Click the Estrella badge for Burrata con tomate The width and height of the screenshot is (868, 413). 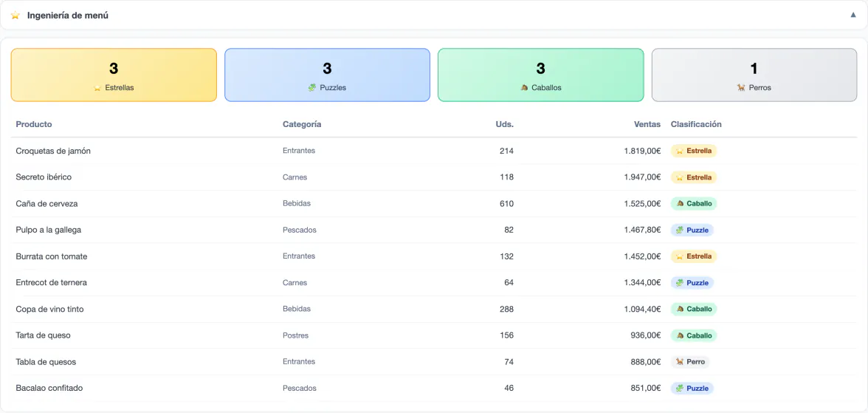click(x=694, y=256)
